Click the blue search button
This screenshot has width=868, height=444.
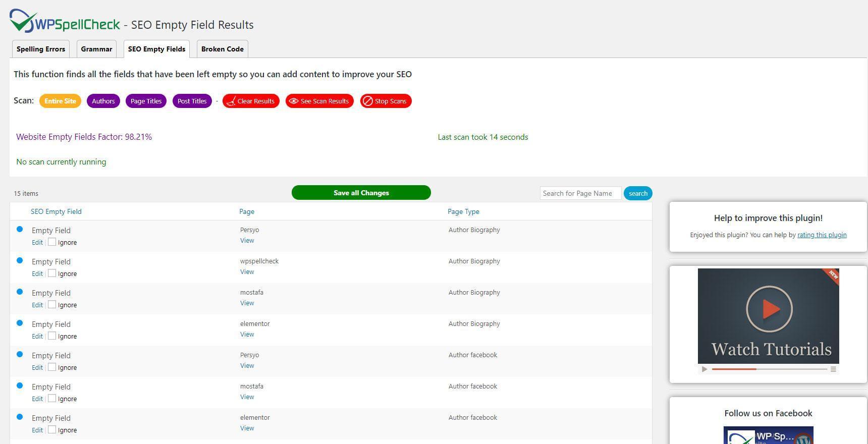[638, 193]
